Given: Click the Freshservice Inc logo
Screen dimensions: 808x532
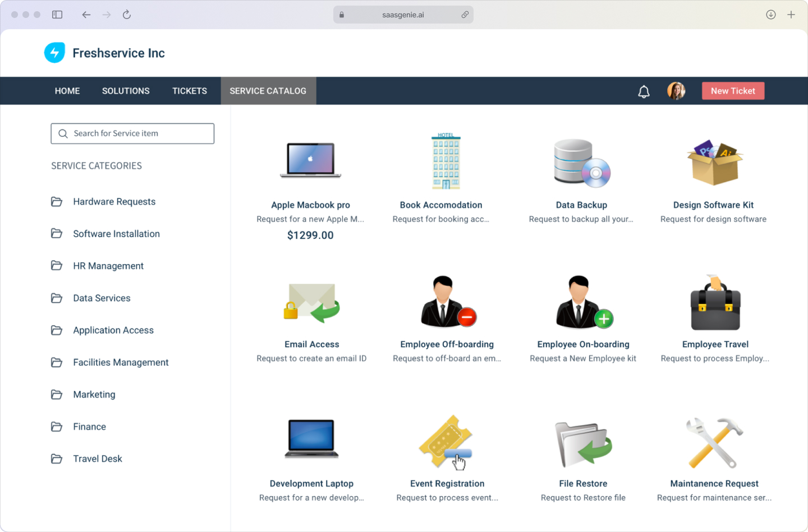Looking at the screenshot, I should (104, 52).
